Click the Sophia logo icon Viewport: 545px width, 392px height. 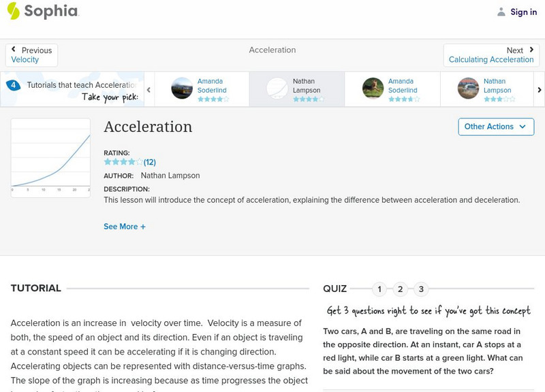12,12
